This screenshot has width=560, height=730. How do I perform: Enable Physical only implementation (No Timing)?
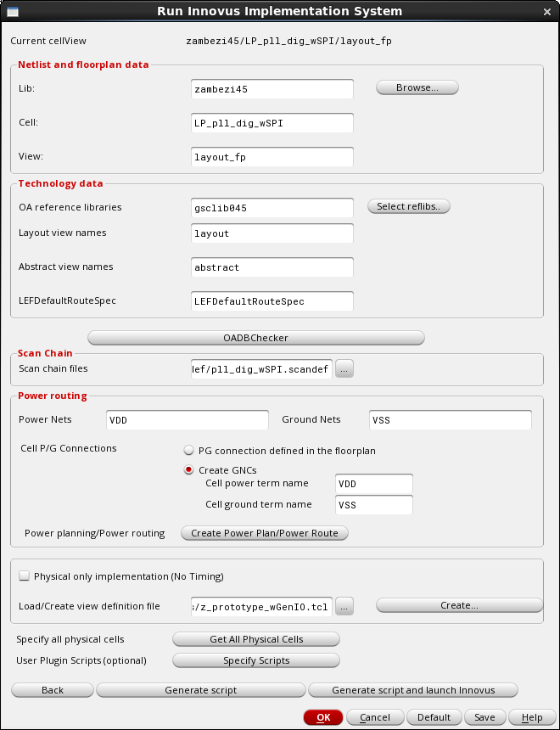[x=24, y=576]
